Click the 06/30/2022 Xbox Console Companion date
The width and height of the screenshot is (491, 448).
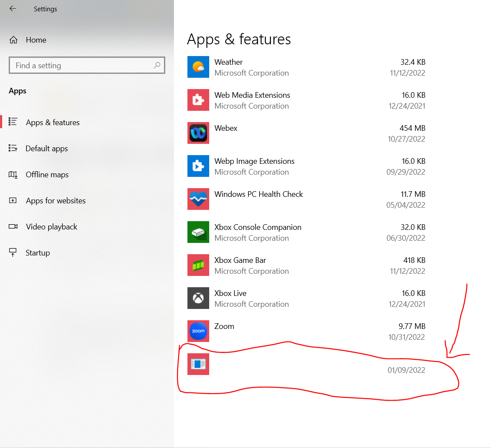pyautogui.click(x=406, y=238)
